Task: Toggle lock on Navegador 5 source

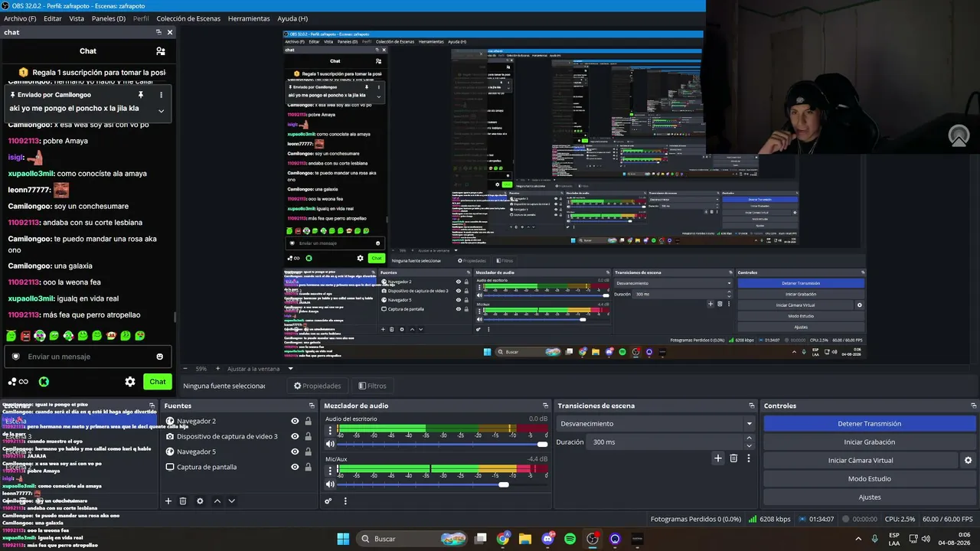Action: click(308, 452)
